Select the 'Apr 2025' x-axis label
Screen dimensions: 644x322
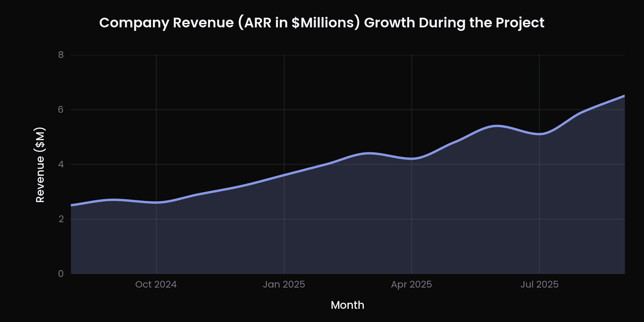click(x=412, y=284)
